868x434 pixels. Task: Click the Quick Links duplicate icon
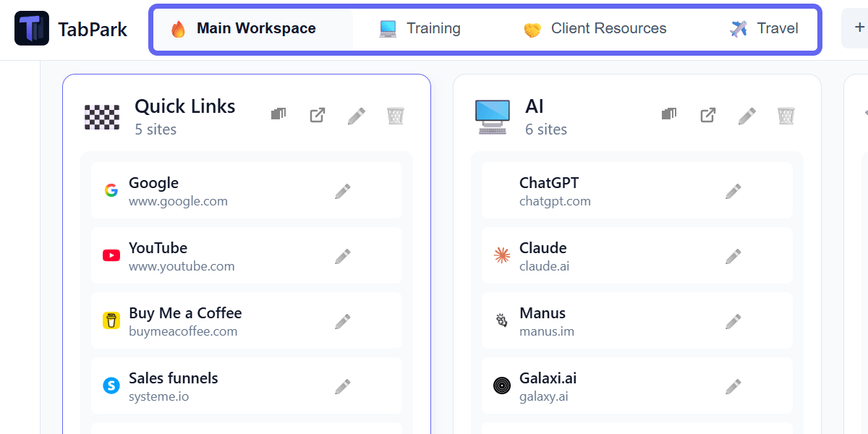click(x=278, y=114)
